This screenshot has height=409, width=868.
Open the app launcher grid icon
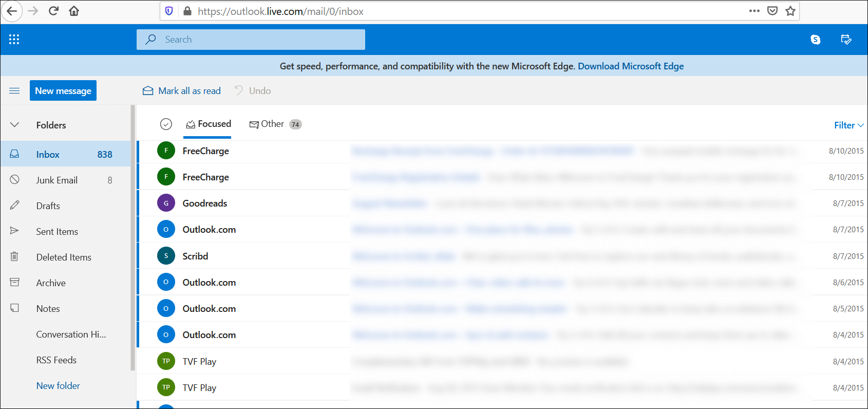pos(14,40)
